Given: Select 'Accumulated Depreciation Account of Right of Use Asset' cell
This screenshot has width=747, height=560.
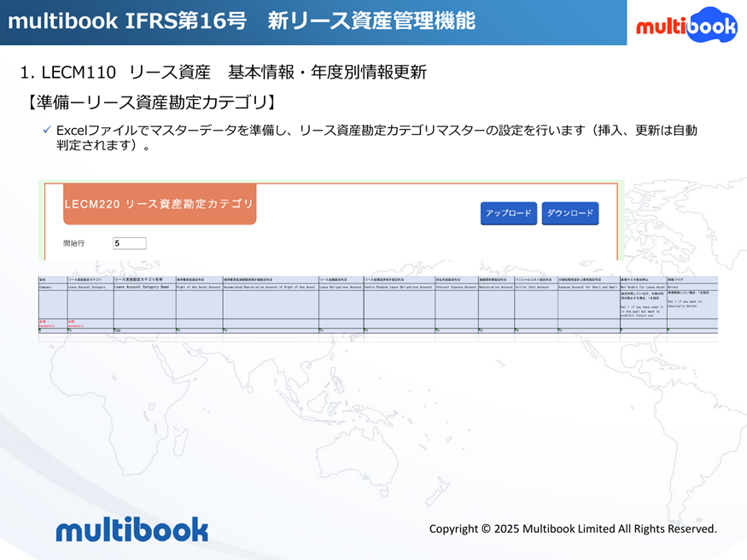Looking at the screenshot, I should click(x=271, y=287).
